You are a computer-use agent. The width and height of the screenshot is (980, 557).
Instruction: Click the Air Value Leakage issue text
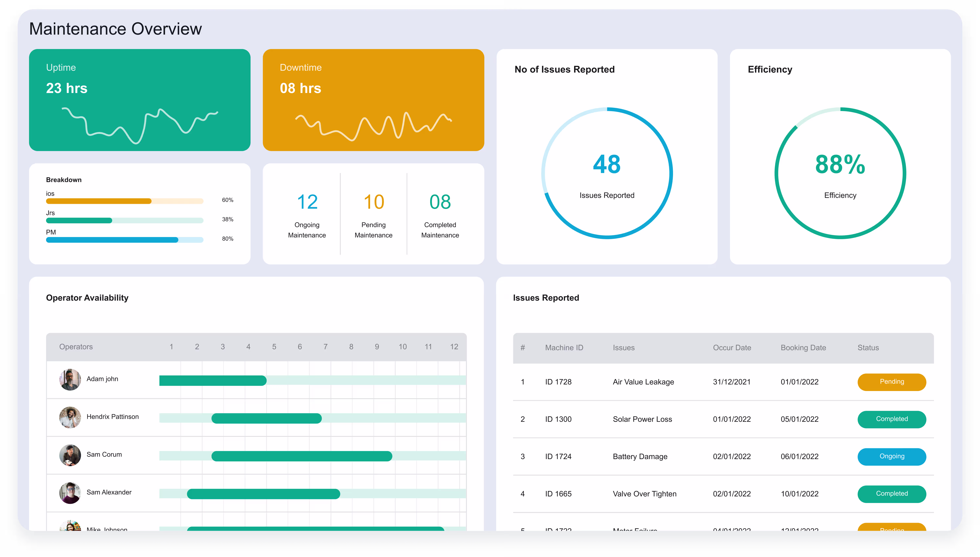click(643, 382)
